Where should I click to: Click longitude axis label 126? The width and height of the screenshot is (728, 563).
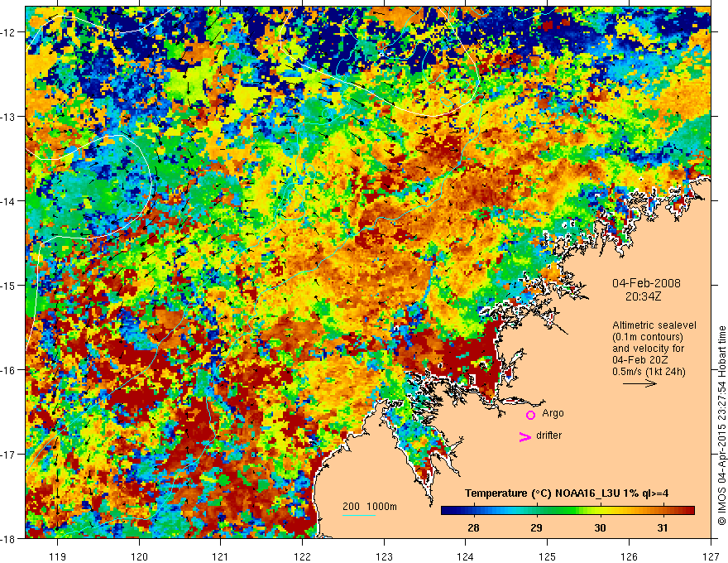click(x=629, y=556)
